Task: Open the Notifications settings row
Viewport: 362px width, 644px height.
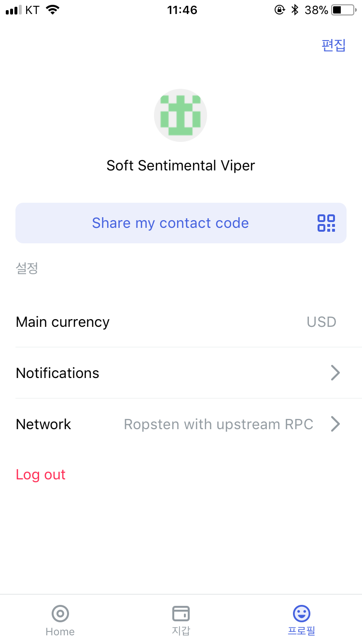Action: coord(58,373)
